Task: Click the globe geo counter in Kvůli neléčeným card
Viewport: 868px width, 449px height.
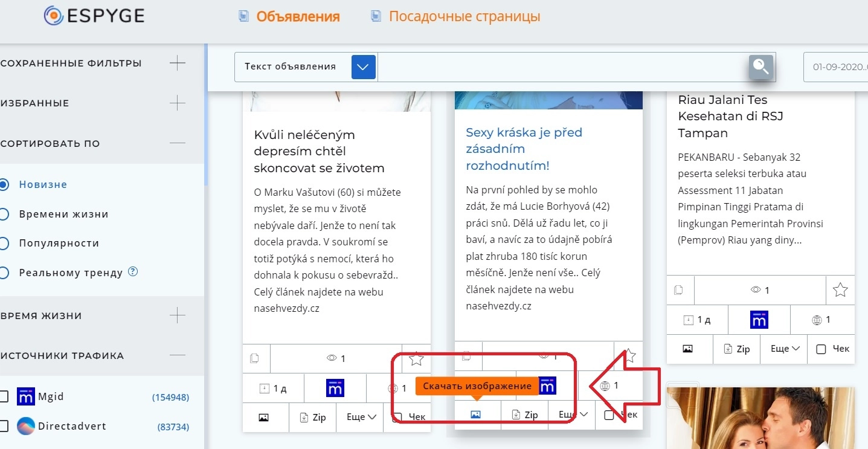Action: point(397,388)
